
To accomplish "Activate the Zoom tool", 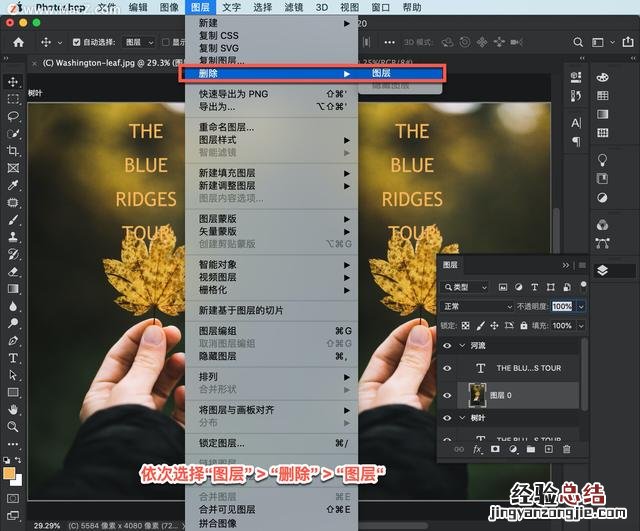I will coord(13,426).
